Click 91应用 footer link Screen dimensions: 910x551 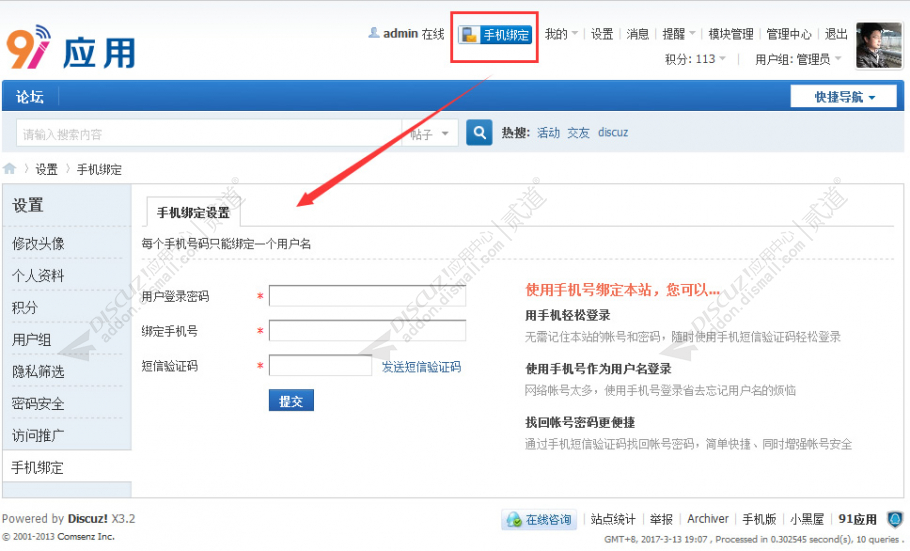(857, 519)
